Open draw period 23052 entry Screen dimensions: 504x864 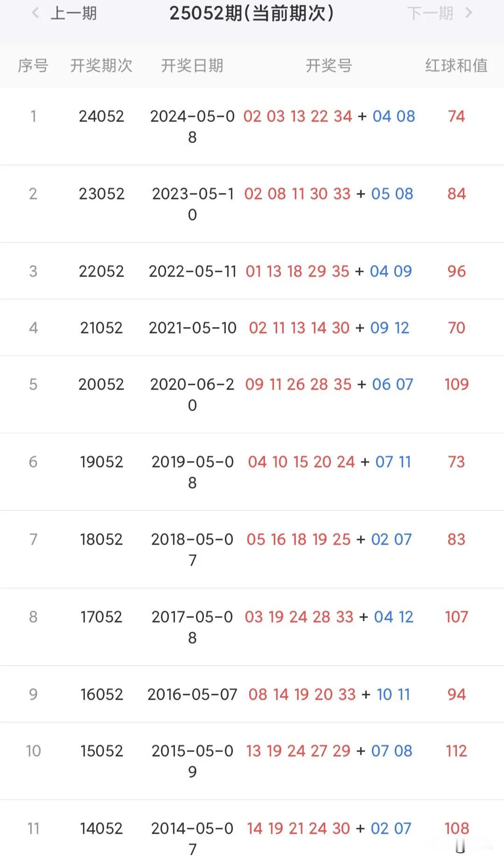(x=101, y=194)
